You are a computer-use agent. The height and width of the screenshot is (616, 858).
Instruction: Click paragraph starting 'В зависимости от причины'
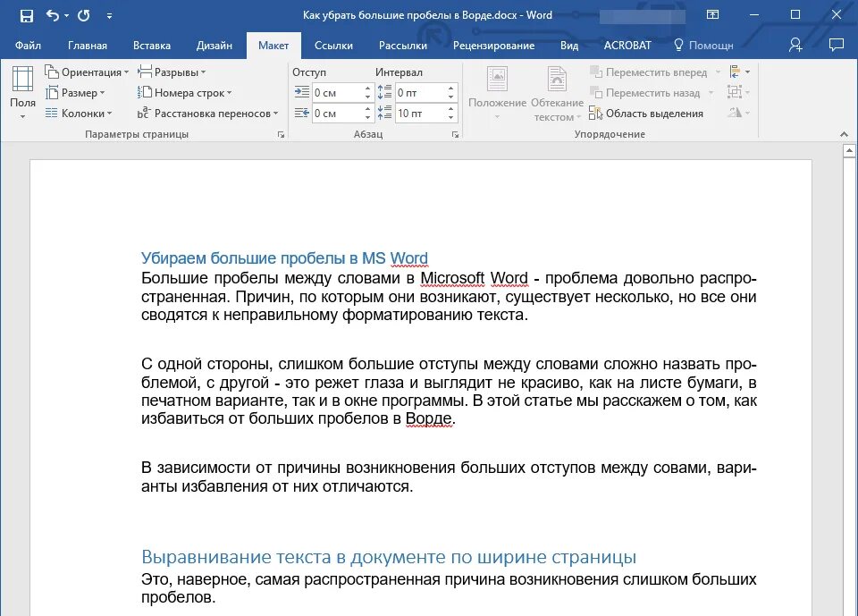tap(449, 477)
